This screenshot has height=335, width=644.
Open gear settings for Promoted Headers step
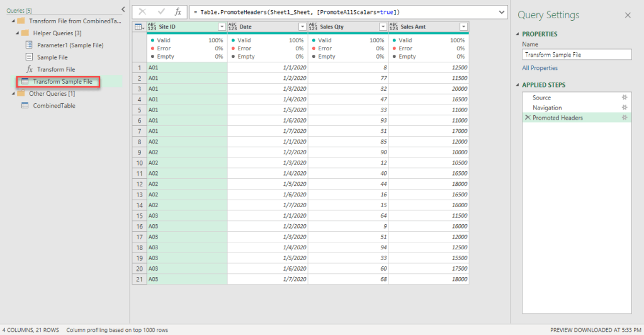(x=624, y=118)
